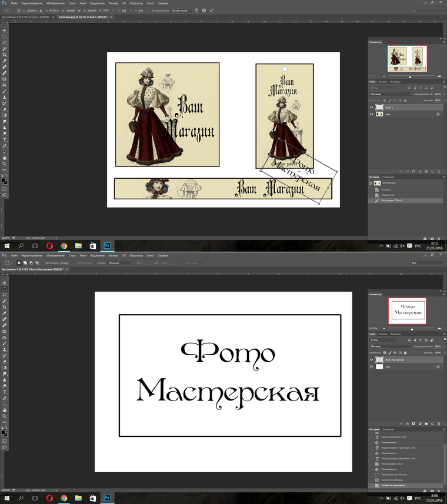Choose Eyedropper tool in upper Photoshop window

(5, 61)
